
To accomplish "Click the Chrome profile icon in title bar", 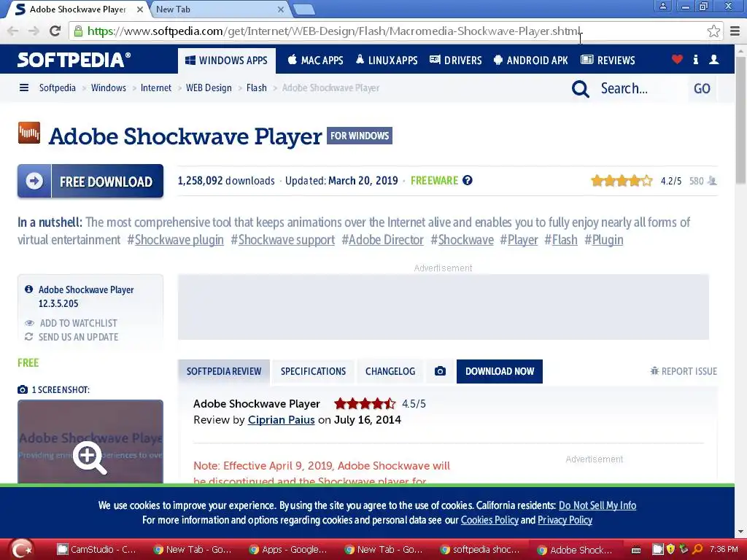I will tap(662, 6).
